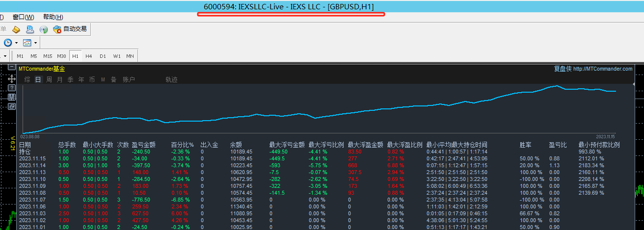Select the 账户 account tab
Image resolution: width=644 pixels, height=230 pixels.
tap(129, 79)
